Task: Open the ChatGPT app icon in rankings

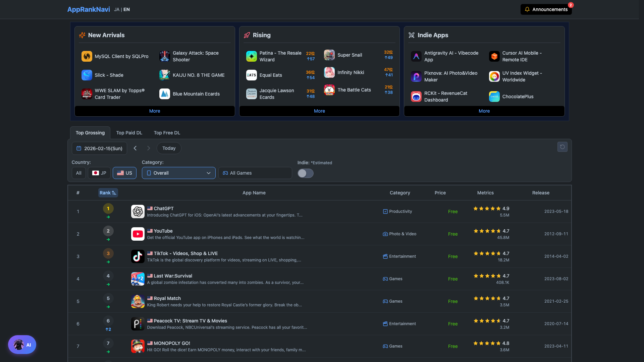Action: 138,212
